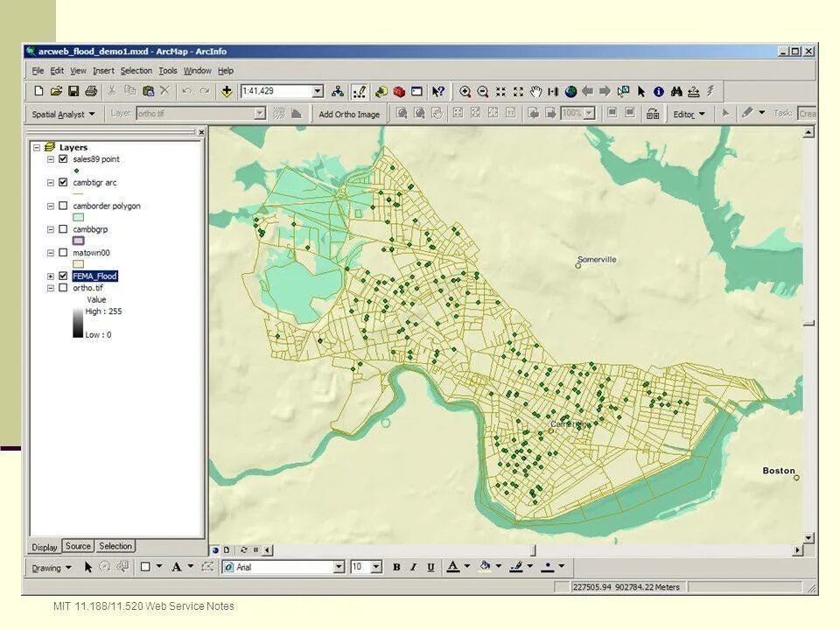
Task: Open the Spatial Analyst dropdown menu
Action: click(x=63, y=114)
